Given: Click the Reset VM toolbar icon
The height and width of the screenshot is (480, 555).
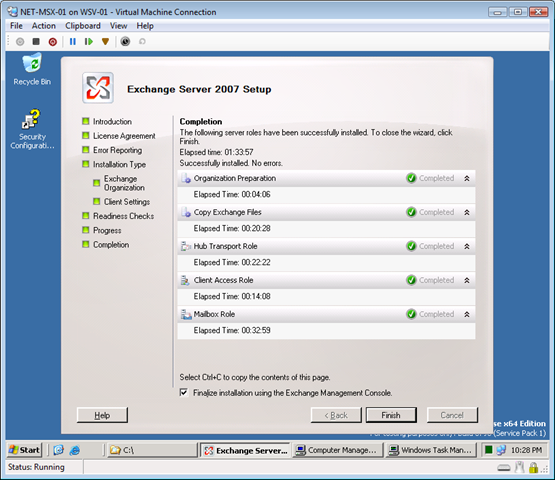Looking at the screenshot, I should pos(88,42).
